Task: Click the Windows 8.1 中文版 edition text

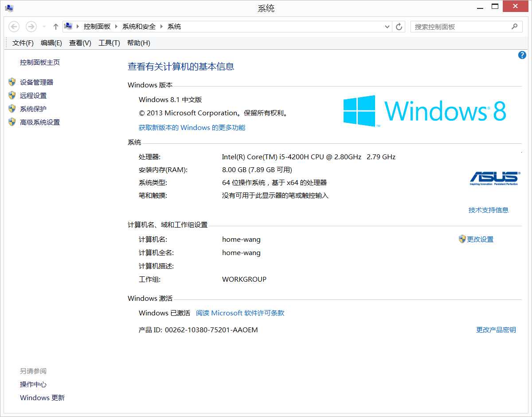Action: click(x=170, y=100)
